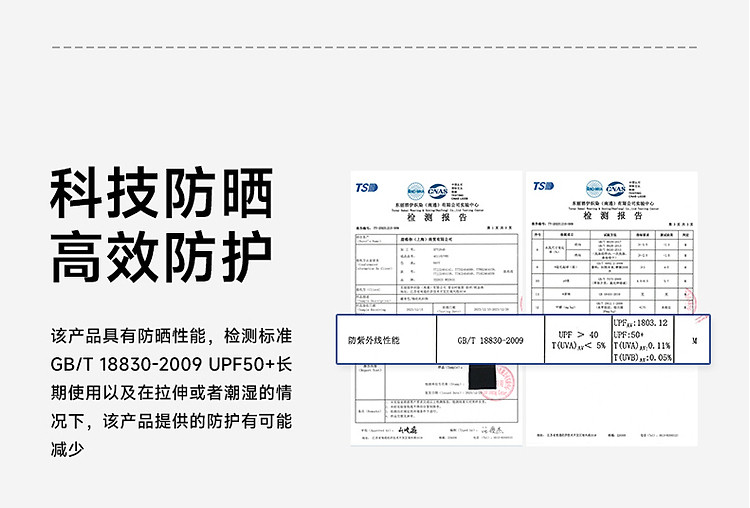Click the GB/T 18830-2009 standard cell
This screenshot has height=508, width=750.
[490, 341]
